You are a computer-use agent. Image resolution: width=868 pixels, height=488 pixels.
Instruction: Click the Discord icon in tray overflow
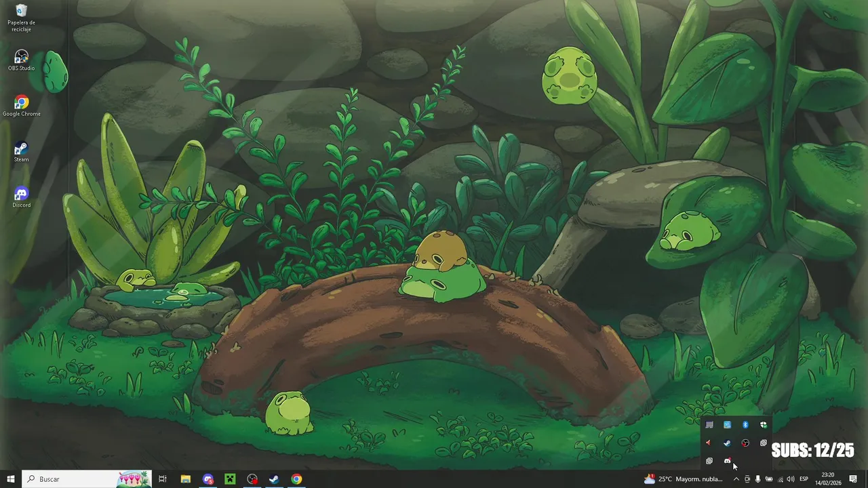tap(727, 461)
